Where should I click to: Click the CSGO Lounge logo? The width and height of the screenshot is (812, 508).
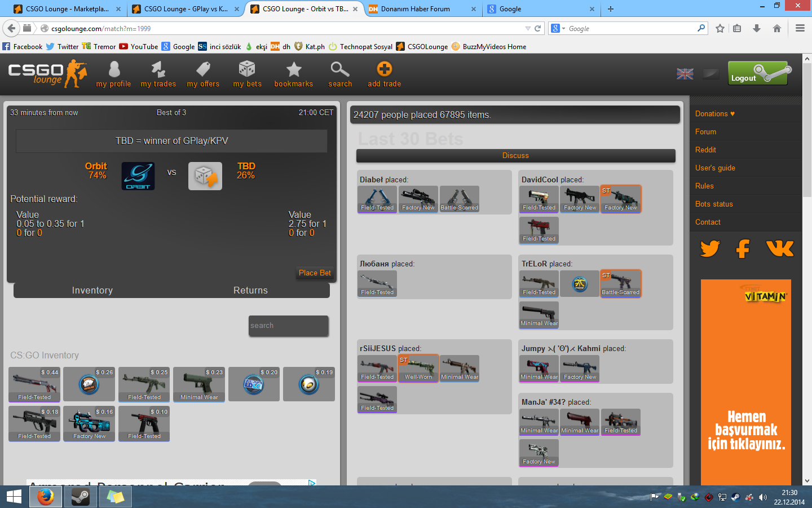pos(47,74)
